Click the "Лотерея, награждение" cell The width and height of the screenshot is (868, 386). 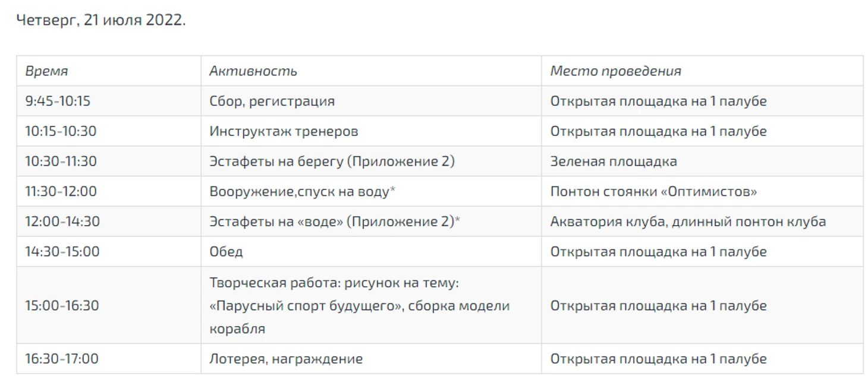[x=286, y=359]
